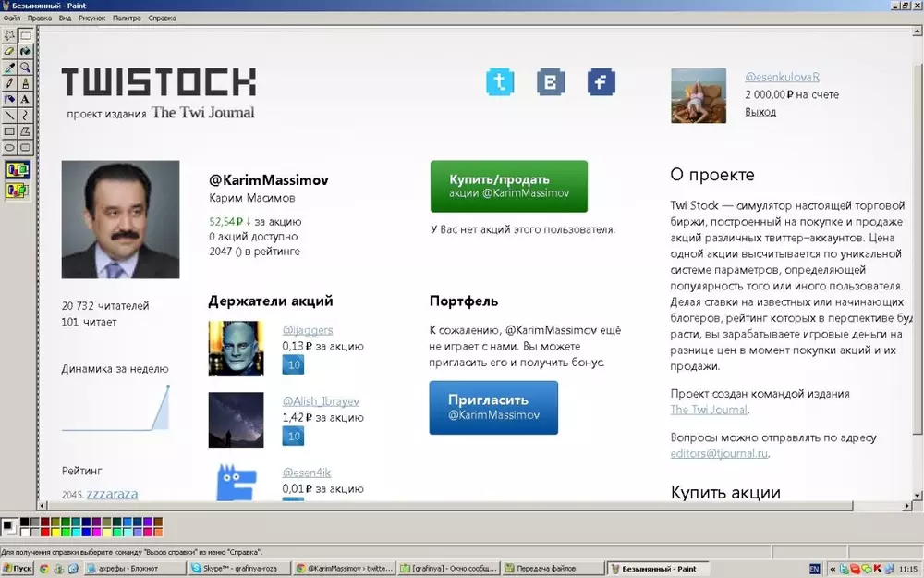Switch to the Pencil tool
This screenshot has height=578, width=924.
[9, 83]
